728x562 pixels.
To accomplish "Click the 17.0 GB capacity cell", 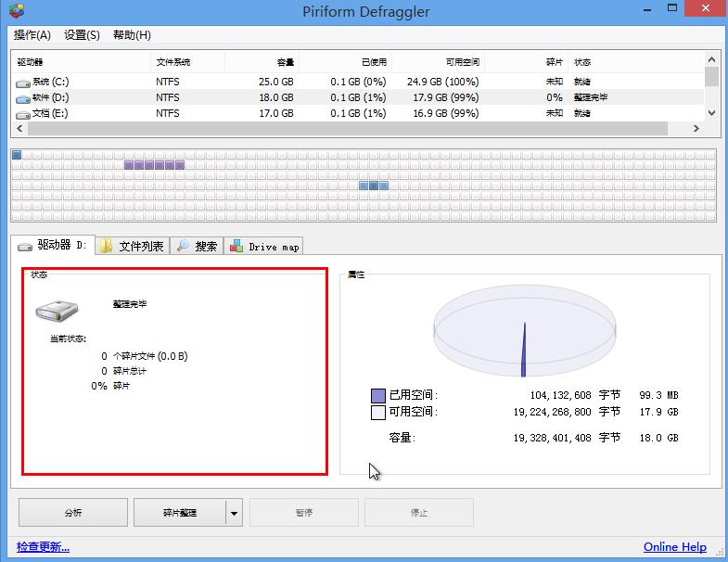I will click(275, 113).
